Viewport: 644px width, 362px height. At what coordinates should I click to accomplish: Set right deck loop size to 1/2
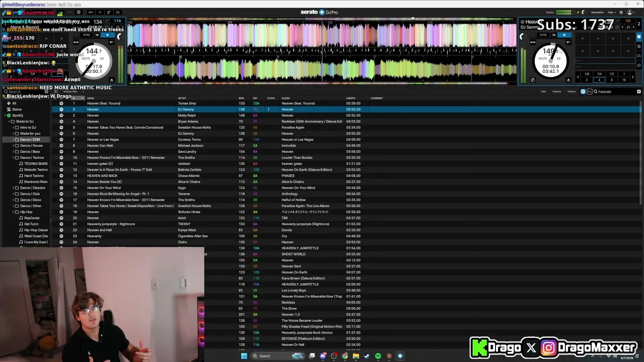click(x=611, y=74)
